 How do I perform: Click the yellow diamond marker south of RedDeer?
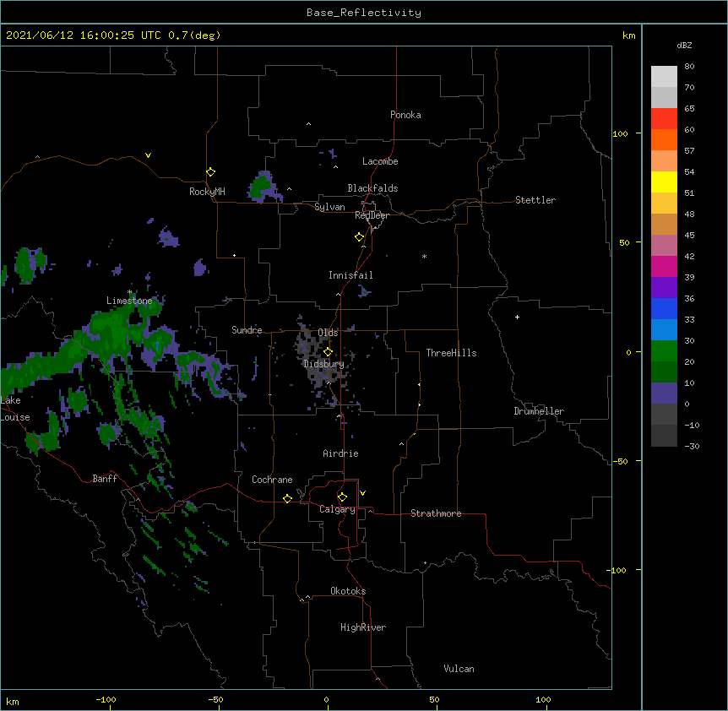[360, 237]
